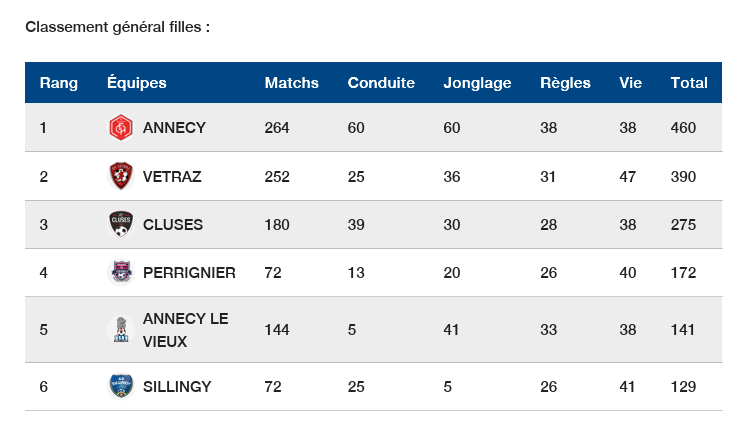Sort by the Total column header
Image resolution: width=754 pixels, height=441 pixels.
click(689, 83)
